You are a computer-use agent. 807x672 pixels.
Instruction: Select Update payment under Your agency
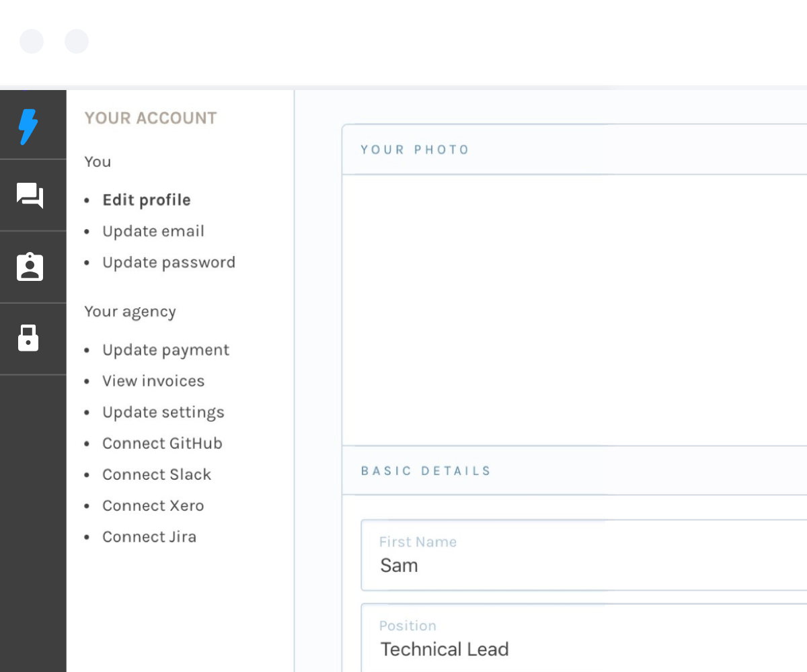(x=166, y=350)
